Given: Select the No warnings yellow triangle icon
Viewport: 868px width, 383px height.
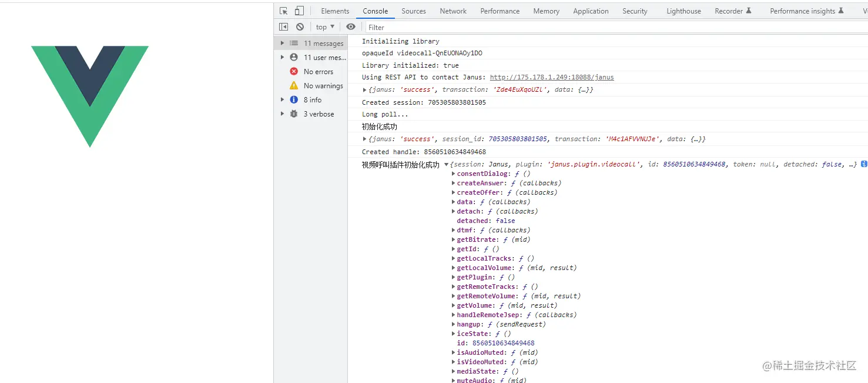Looking at the screenshot, I should [x=294, y=85].
